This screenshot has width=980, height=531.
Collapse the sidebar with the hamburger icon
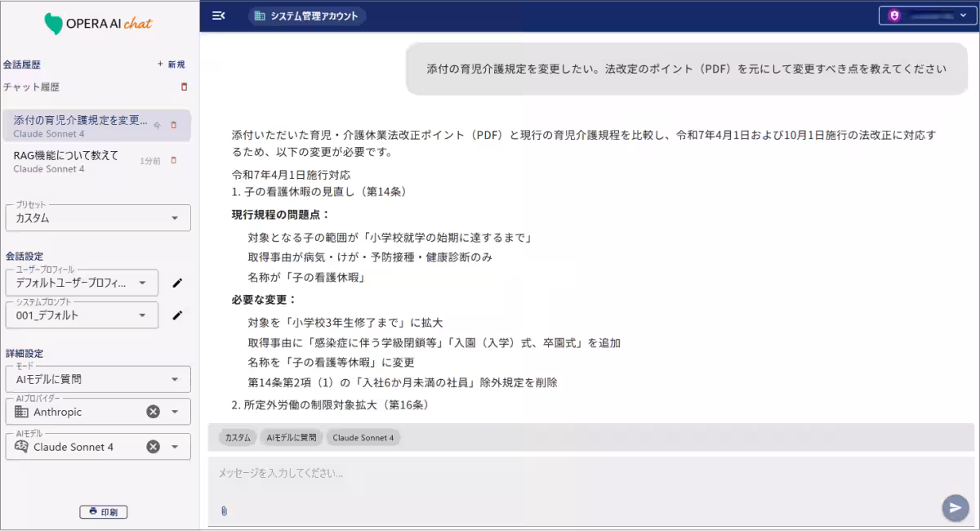[x=217, y=14]
